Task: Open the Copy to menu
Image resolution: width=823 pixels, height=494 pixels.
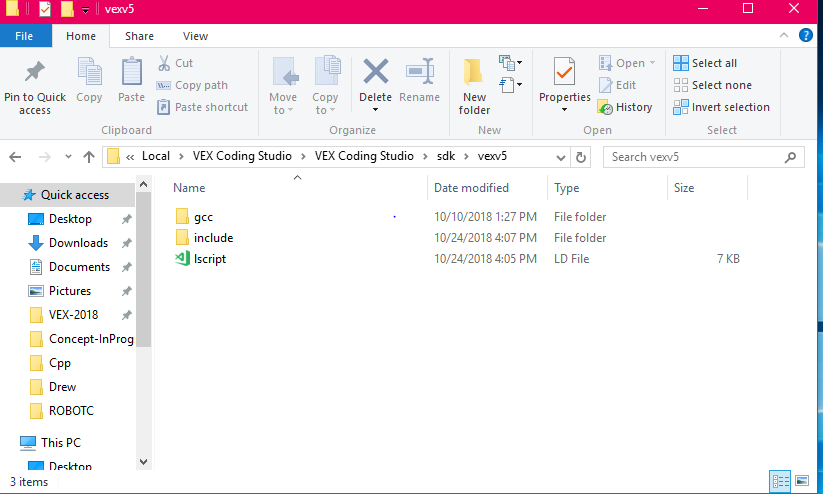Action: pos(325,86)
